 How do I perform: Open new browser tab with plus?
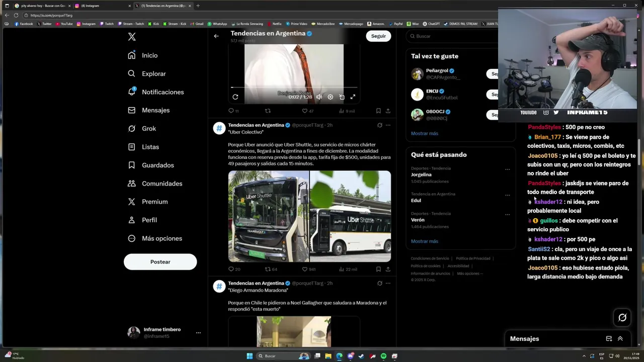198,6
